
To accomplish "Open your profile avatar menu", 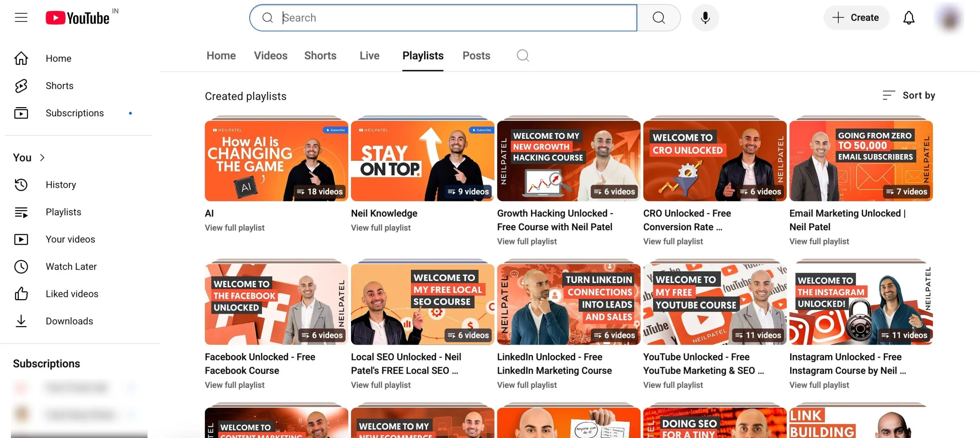I will pyautogui.click(x=950, y=17).
